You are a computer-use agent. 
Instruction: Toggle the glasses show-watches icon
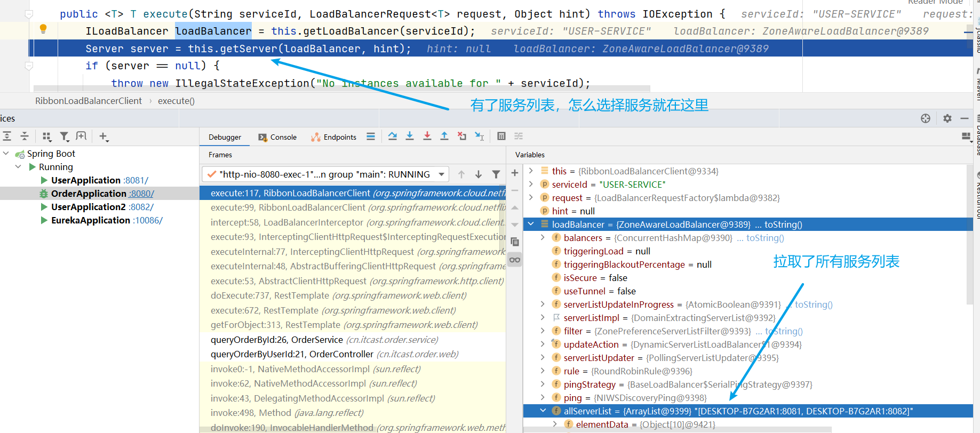pos(515,260)
